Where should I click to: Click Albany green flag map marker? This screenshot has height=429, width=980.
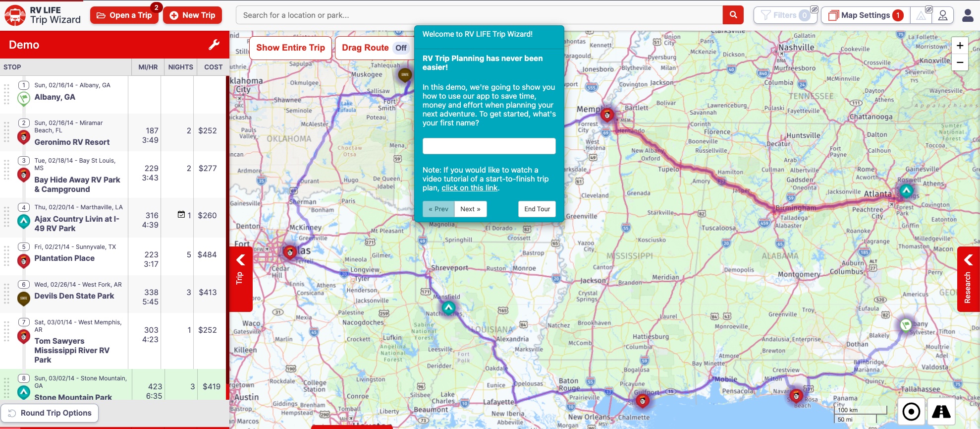906,325
